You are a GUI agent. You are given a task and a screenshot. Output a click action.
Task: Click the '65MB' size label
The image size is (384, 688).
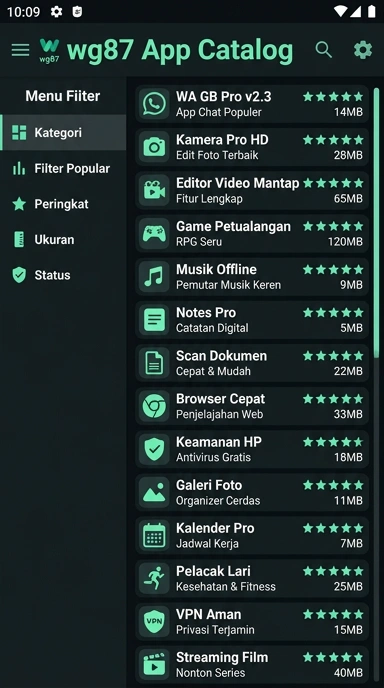pos(348,199)
